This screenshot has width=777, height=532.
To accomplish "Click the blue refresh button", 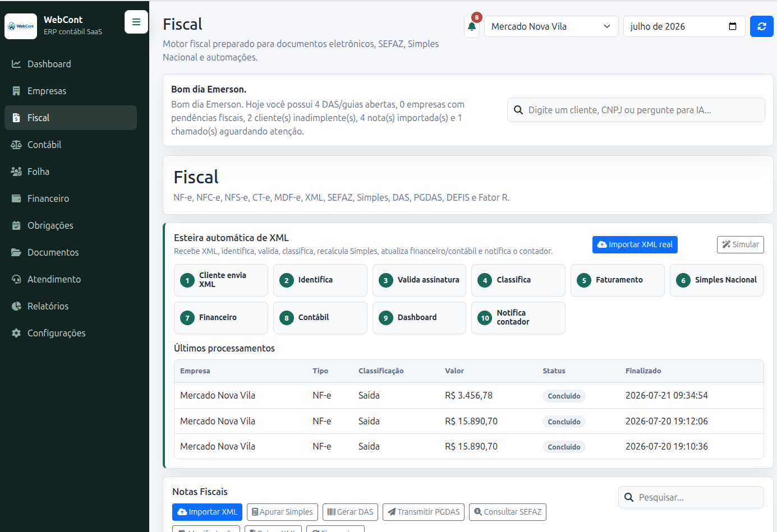I will [x=762, y=26].
